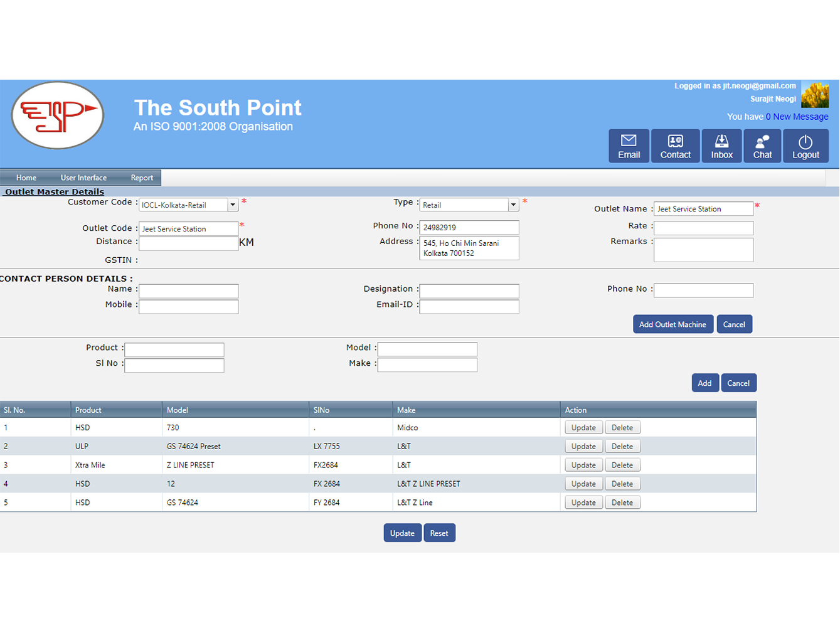Viewport: 840px width, 633px height.
Task: Open the Email icon button
Action: click(x=629, y=146)
